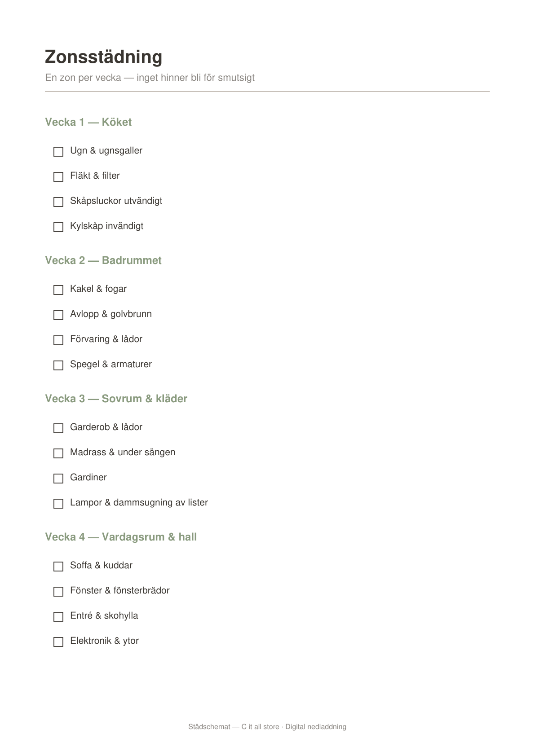This screenshot has height=756, width=535.
Task: Tick the Entré & skohylla checkbox
Action: (58, 617)
